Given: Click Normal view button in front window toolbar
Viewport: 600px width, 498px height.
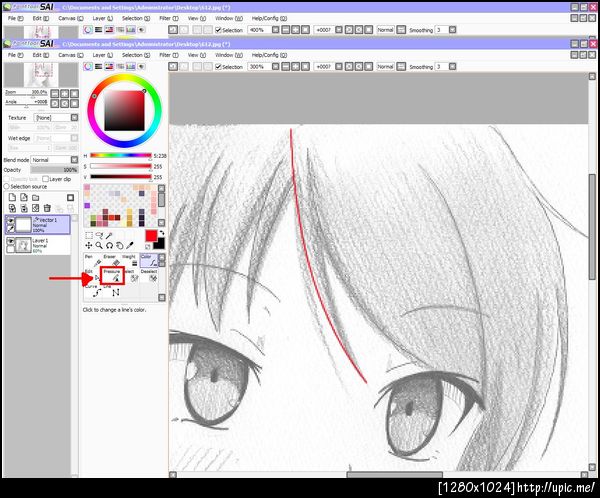Looking at the screenshot, I should coord(385,67).
